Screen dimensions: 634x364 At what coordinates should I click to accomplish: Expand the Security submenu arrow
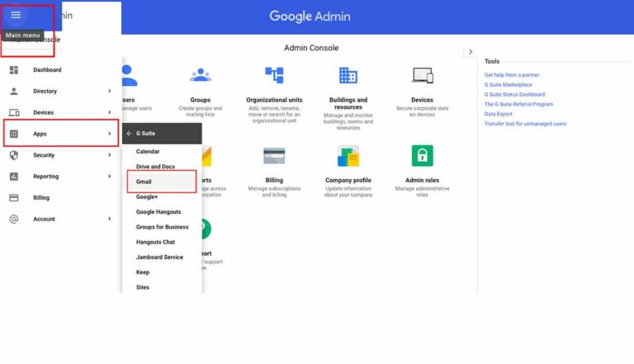coord(110,155)
